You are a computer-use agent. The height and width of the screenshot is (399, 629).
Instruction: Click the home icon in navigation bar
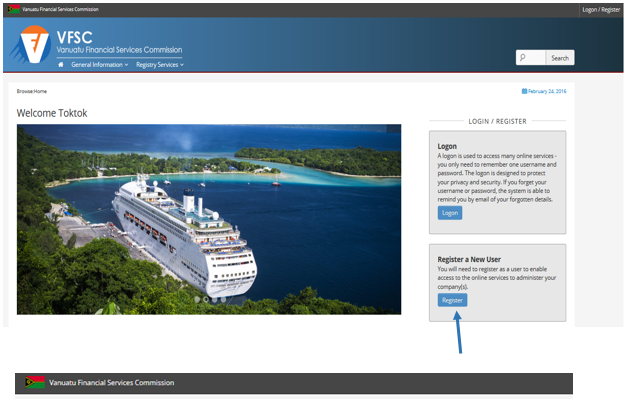click(61, 65)
